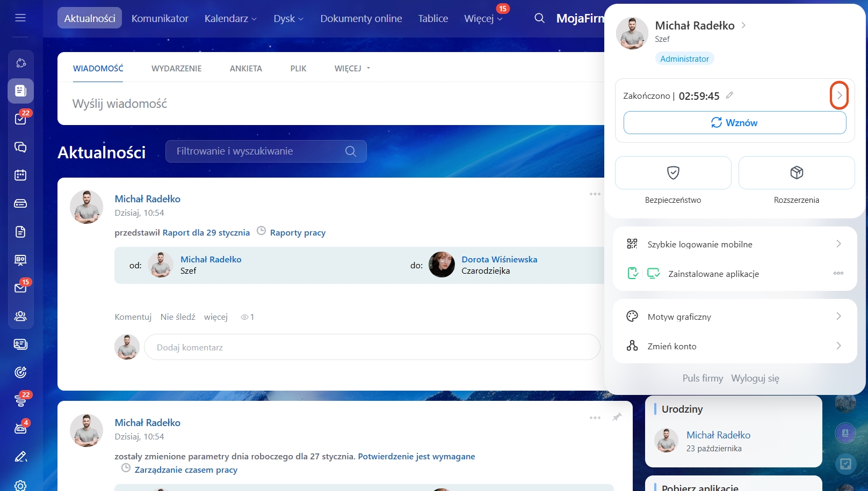This screenshot has width=868, height=491.
Task: Click the pencil icon to edit work time
Action: (x=729, y=96)
